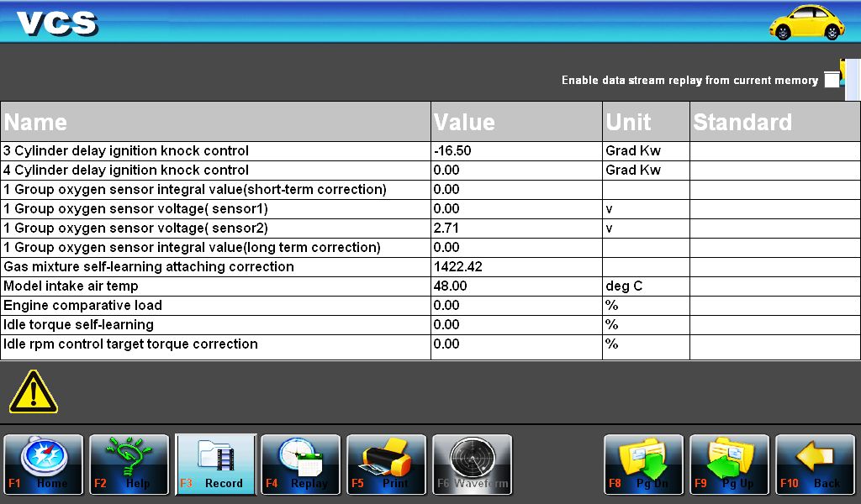Click the VCS logo
The image size is (861, 504).
point(57,24)
